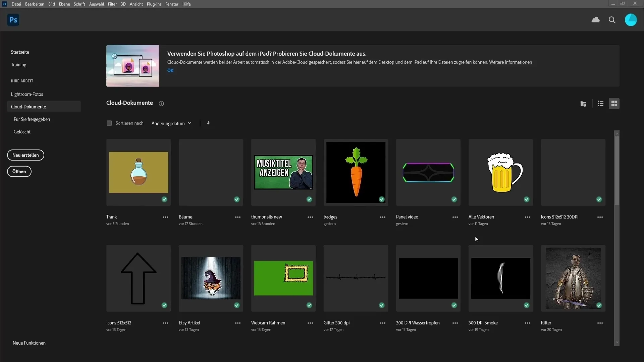Select the Filter menu item

(x=112, y=4)
